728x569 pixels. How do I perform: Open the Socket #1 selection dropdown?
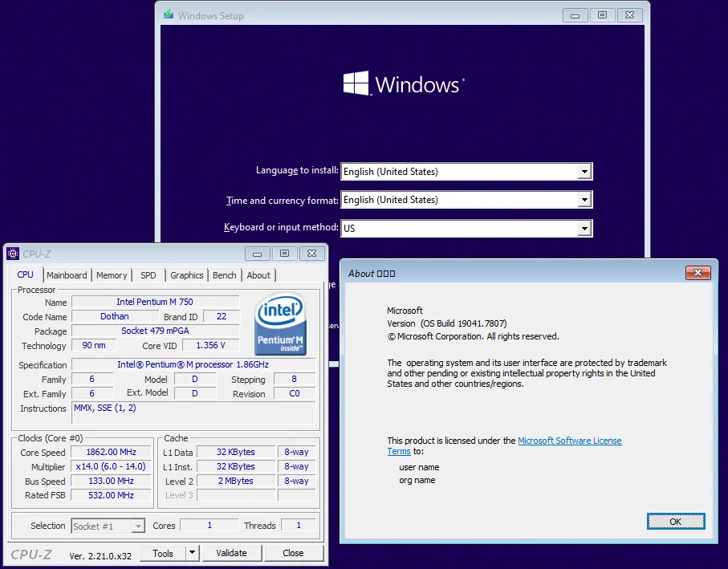click(137, 526)
